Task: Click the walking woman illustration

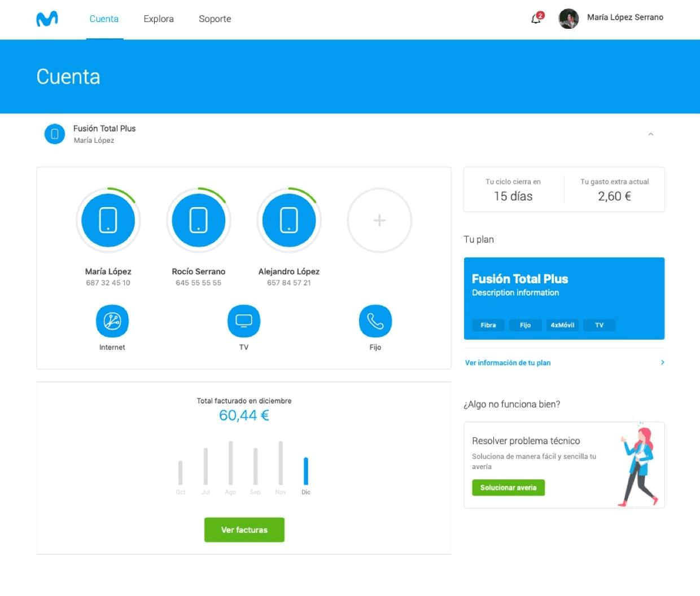Action: 639,465
